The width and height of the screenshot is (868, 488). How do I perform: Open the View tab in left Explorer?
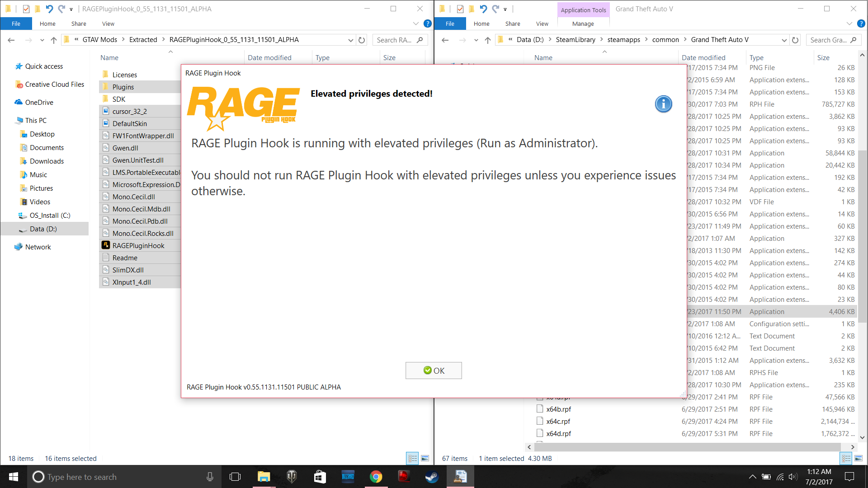108,23
